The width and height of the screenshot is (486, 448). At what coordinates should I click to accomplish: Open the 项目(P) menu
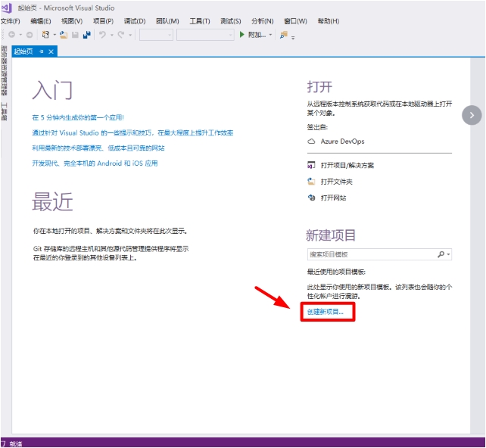click(x=103, y=21)
